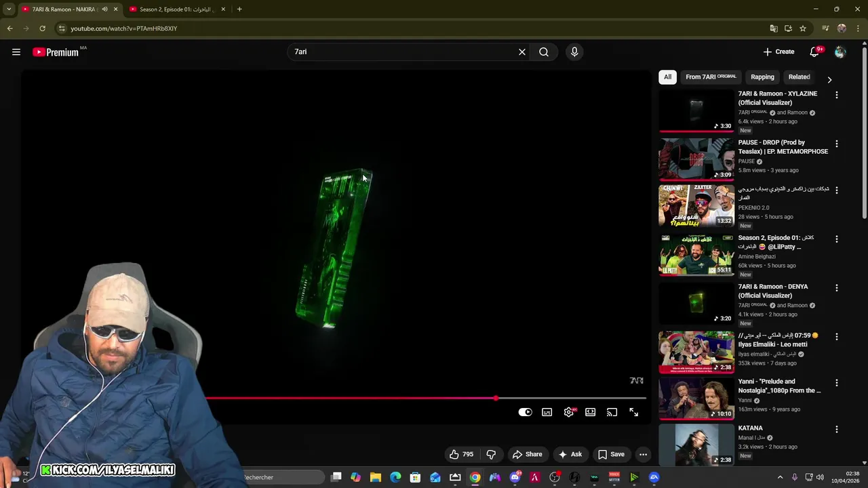The width and height of the screenshot is (868, 488).
Task: Open Discord from the taskbar
Action: click(x=515, y=477)
